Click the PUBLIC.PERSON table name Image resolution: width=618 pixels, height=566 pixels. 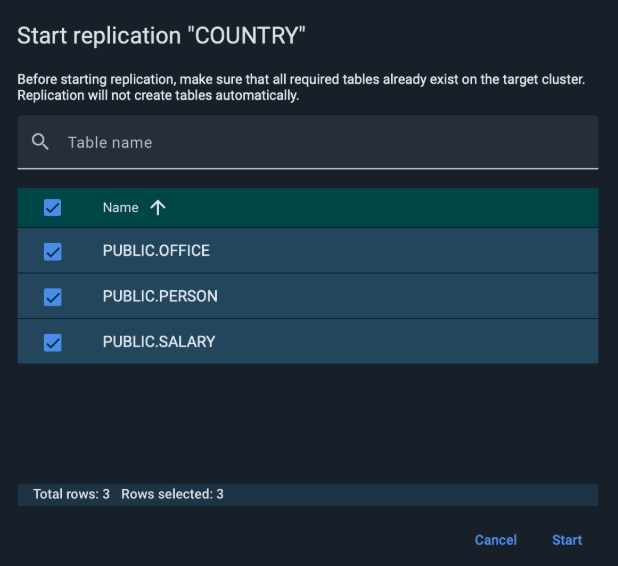(160, 296)
